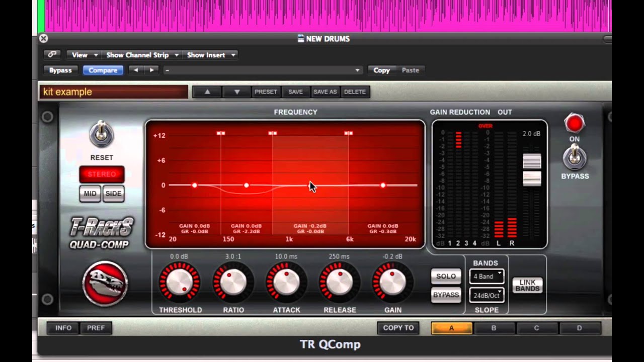Screen dimensions: 644x362
Task: Open the PRESET menu
Action: click(266, 92)
